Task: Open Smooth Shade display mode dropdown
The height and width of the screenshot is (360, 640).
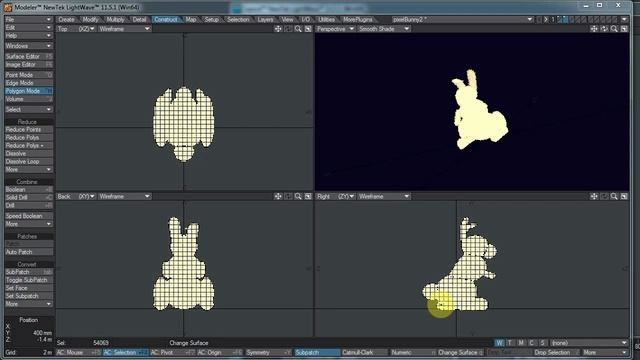Action: (384, 29)
